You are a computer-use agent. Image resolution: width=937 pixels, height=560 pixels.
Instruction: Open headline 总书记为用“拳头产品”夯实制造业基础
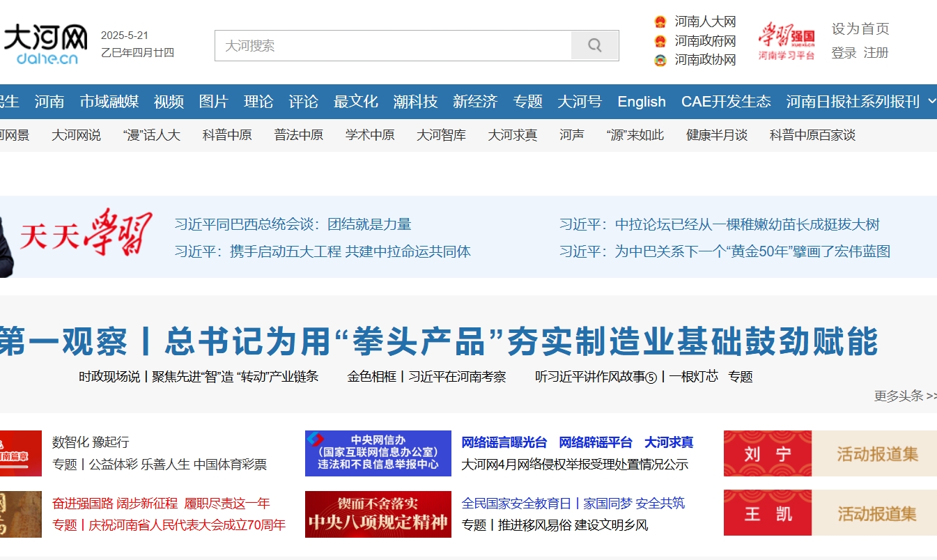click(x=439, y=341)
